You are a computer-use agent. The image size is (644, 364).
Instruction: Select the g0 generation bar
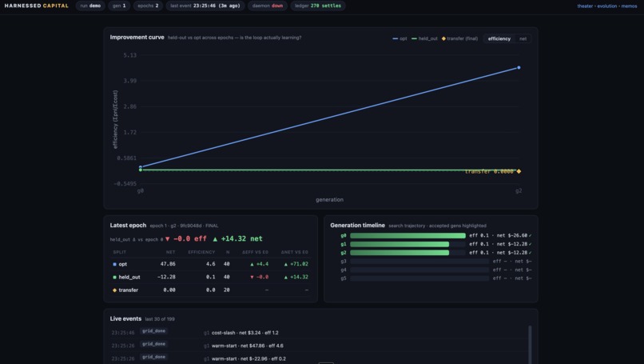407,236
